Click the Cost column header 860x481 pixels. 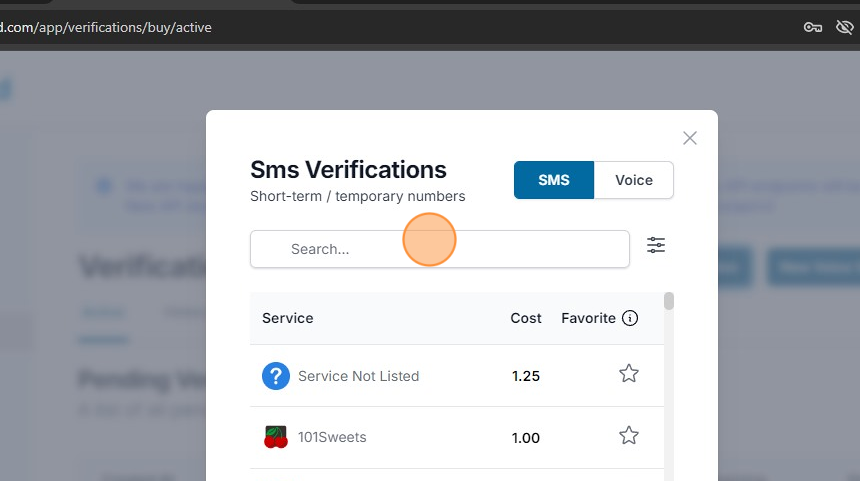tap(526, 318)
